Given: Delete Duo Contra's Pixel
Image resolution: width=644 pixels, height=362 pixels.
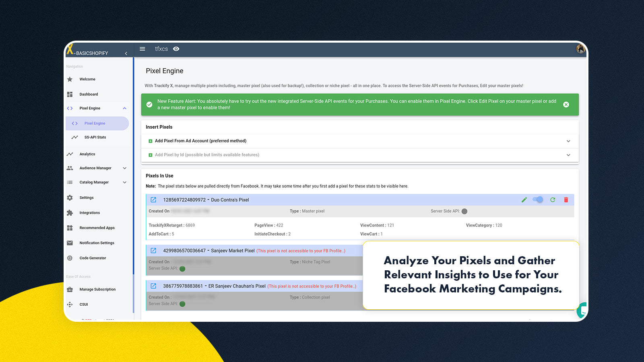Looking at the screenshot, I should tap(566, 200).
